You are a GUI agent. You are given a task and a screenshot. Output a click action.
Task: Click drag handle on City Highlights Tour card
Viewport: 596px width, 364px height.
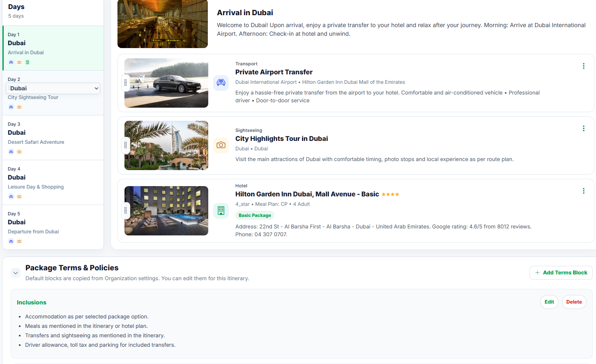pos(126,145)
